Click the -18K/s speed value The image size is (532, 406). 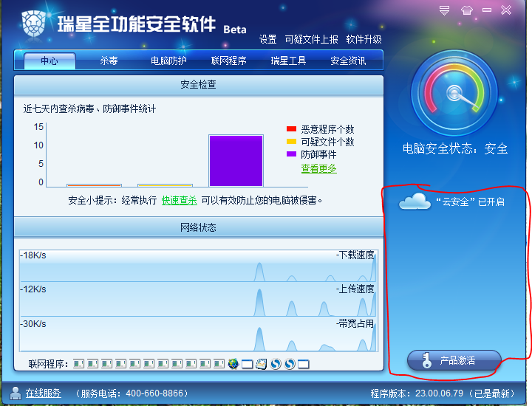[33, 255]
